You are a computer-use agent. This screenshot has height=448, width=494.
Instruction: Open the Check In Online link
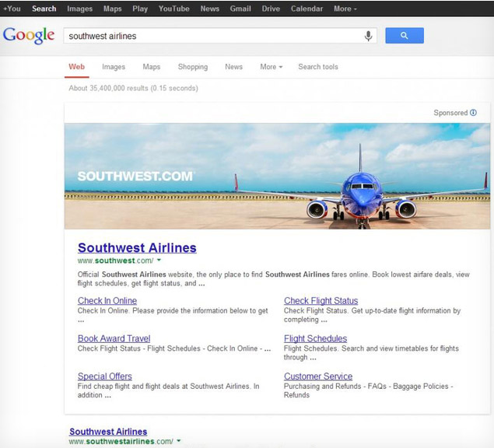click(107, 301)
